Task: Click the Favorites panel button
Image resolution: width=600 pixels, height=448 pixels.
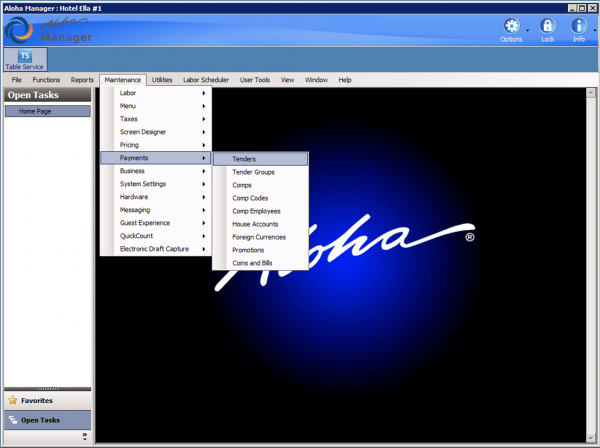Action: (x=48, y=401)
